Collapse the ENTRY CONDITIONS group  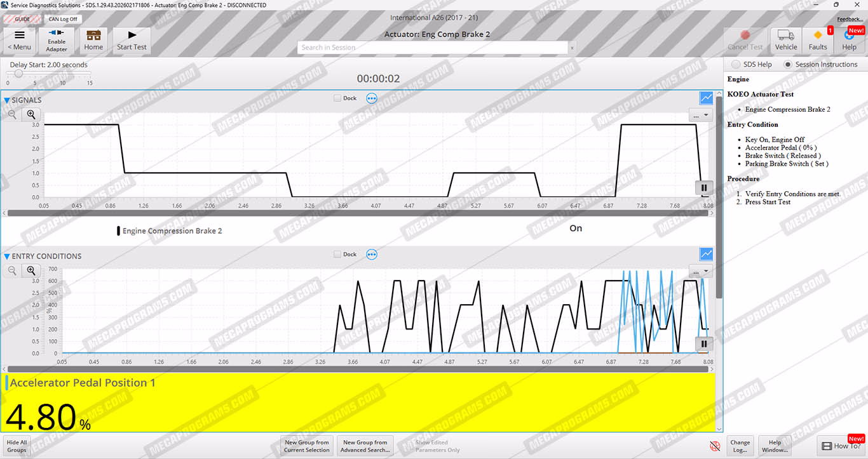(x=7, y=256)
